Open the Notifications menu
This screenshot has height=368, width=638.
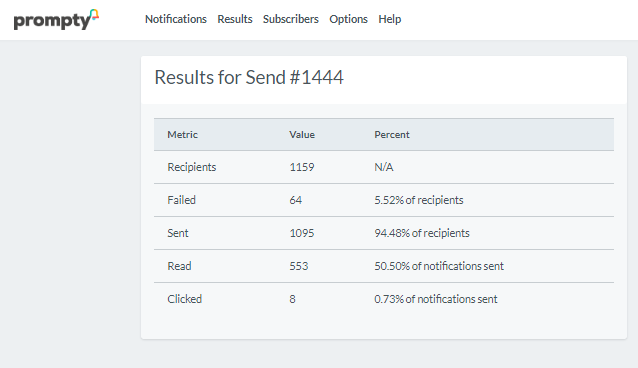(x=176, y=19)
